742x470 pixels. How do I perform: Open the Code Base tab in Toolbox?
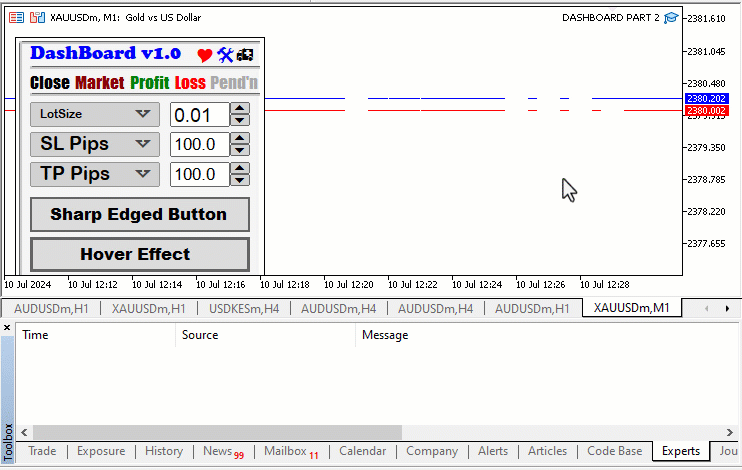615,451
